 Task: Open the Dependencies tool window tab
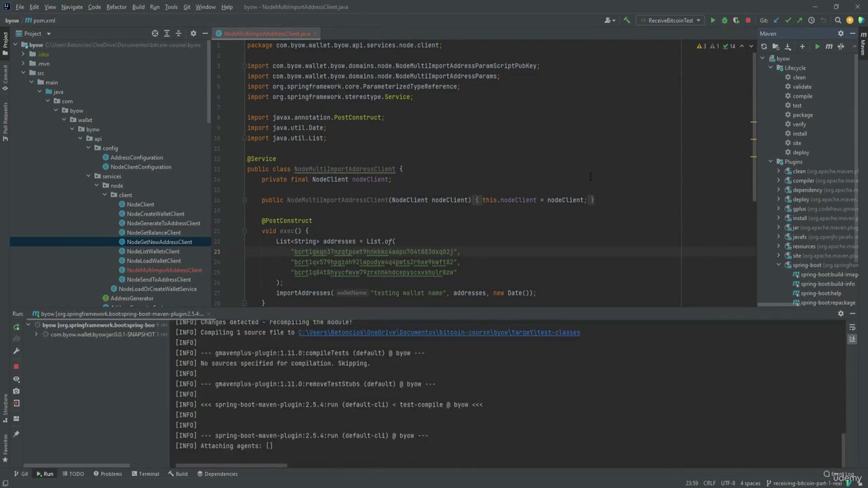click(217, 474)
